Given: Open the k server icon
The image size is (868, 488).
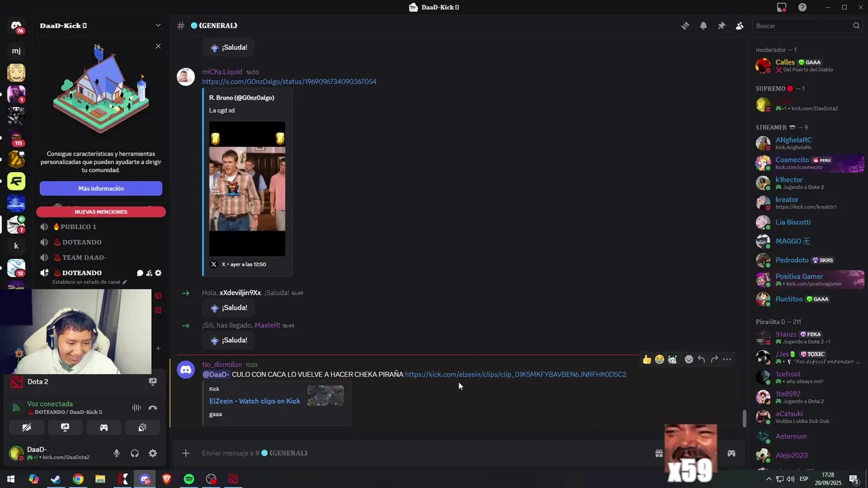Looking at the screenshot, I should pos(16,246).
